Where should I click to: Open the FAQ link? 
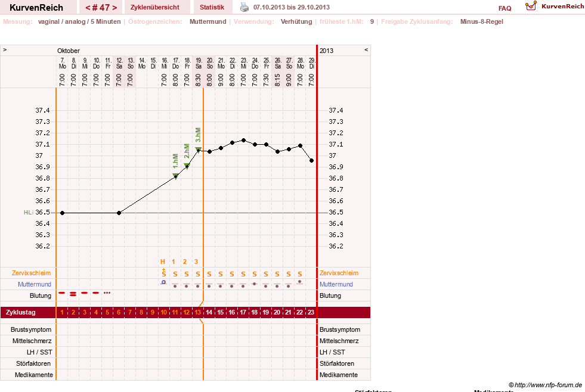(x=504, y=8)
